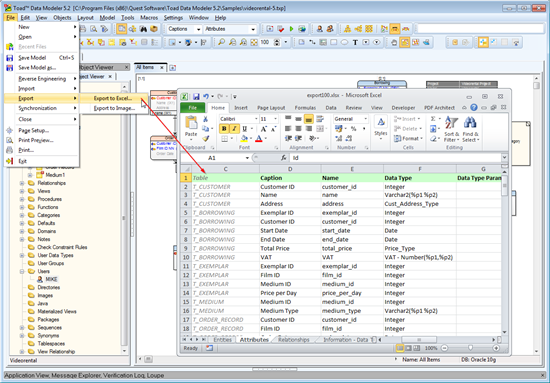Click Cut scissors icon in Excel
Viewport: 550px width, 383px height.
pyautogui.click(x=206, y=119)
